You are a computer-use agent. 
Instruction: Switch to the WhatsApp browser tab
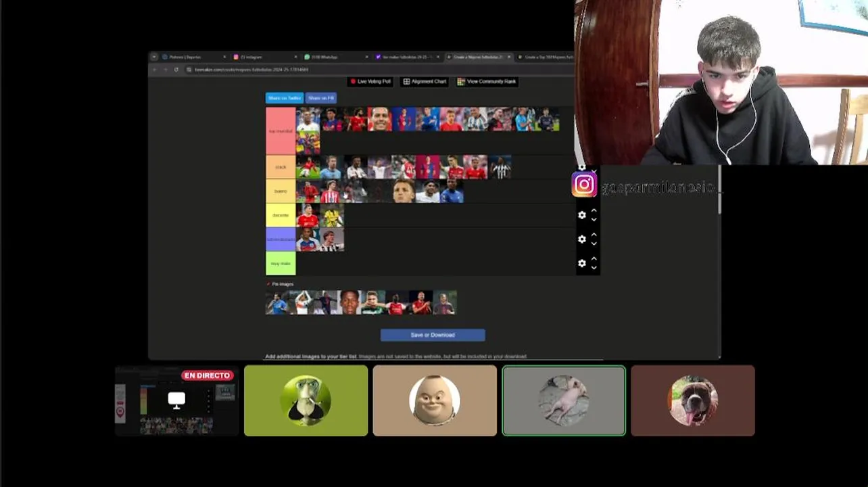tap(336, 57)
